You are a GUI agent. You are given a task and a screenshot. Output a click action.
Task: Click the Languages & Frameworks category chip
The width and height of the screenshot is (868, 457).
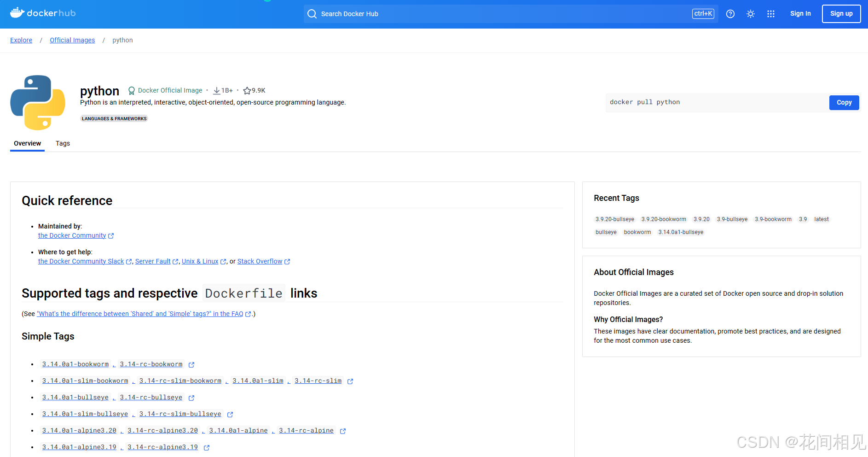(114, 119)
